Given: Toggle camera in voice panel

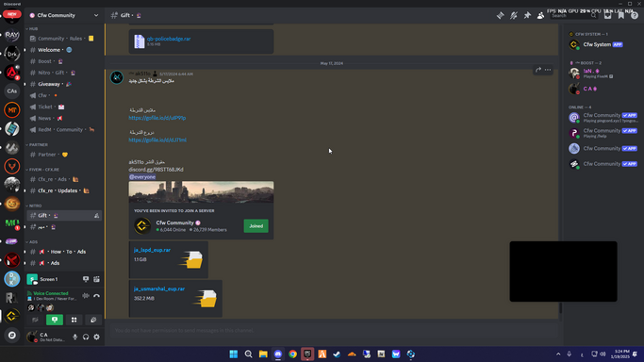Looking at the screenshot, I should pyautogui.click(x=35, y=320).
